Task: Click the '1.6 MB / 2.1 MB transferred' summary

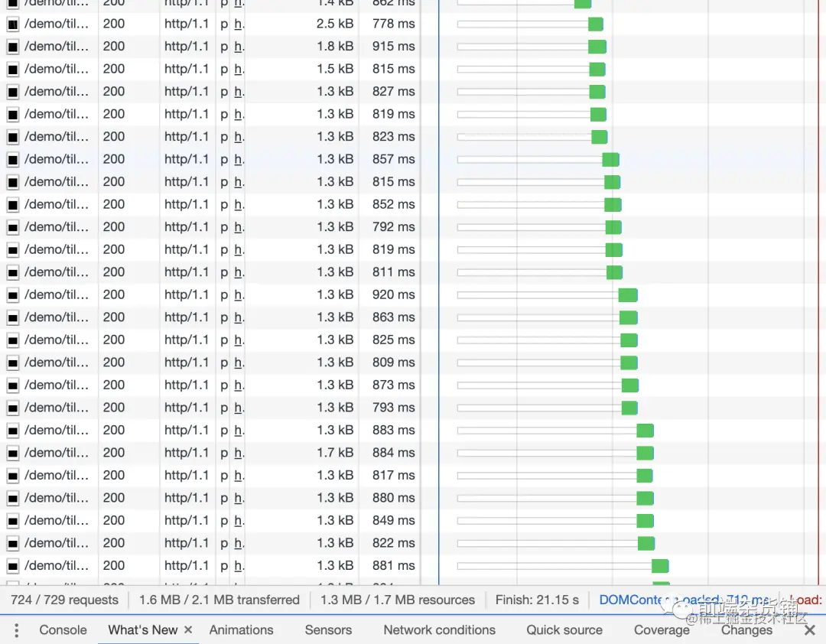Action: (x=220, y=600)
